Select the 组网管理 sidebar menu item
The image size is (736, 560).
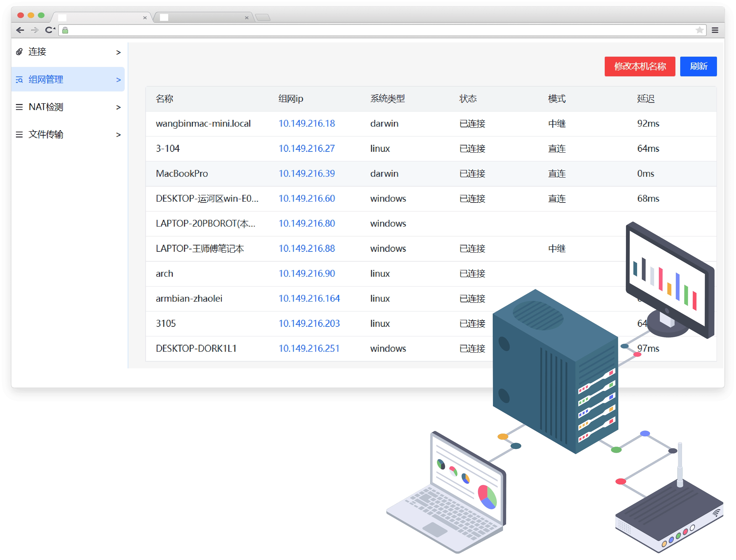[x=46, y=80]
